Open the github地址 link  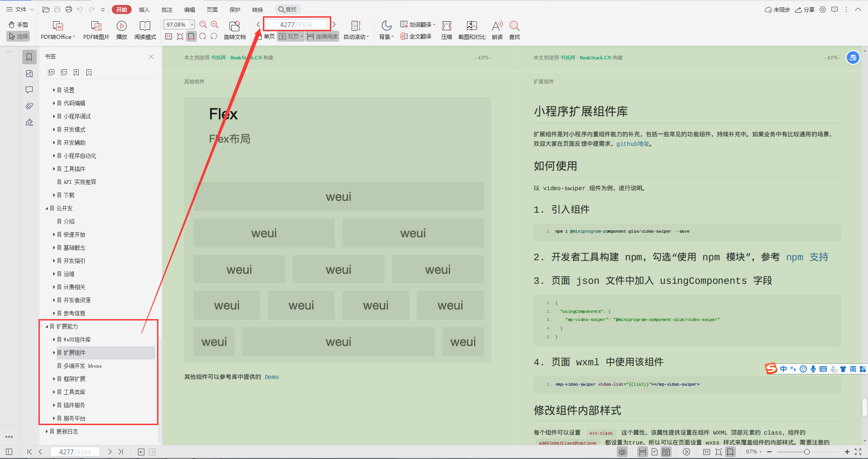pos(633,144)
